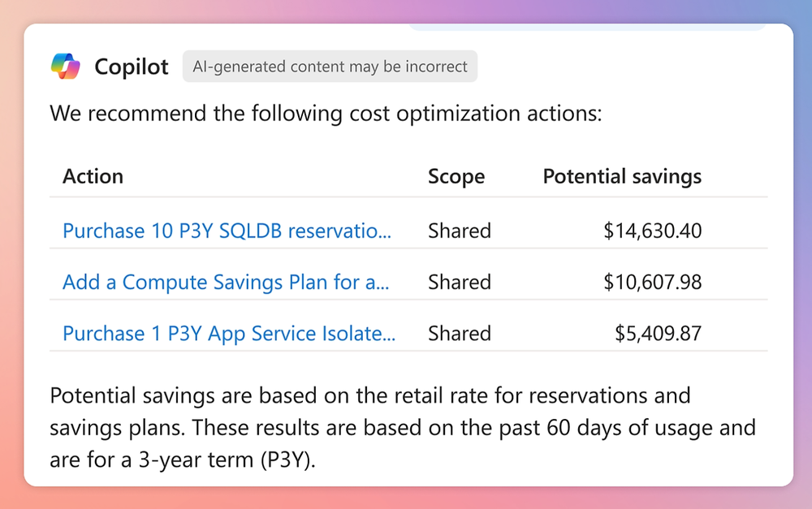Open the P3Y App Service Isolated purchase link
Viewport: 812px width, 509px height.
tap(230, 334)
